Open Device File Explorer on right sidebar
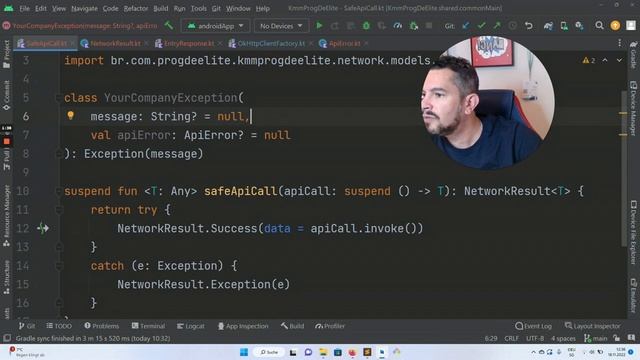640x360 pixels. (x=633, y=232)
